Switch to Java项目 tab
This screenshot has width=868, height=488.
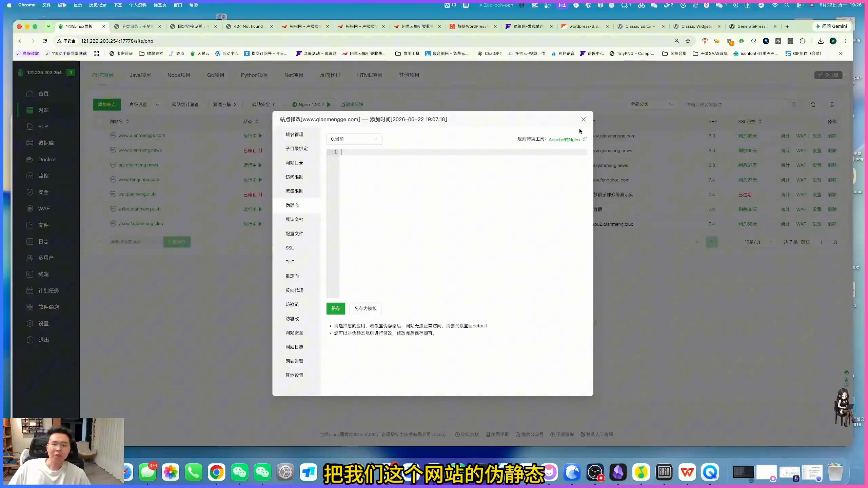[x=140, y=75]
